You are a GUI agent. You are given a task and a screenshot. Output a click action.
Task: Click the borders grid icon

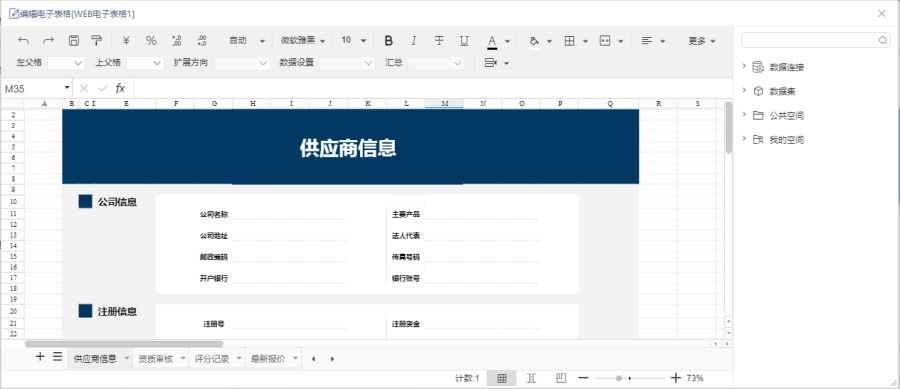click(x=569, y=41)
